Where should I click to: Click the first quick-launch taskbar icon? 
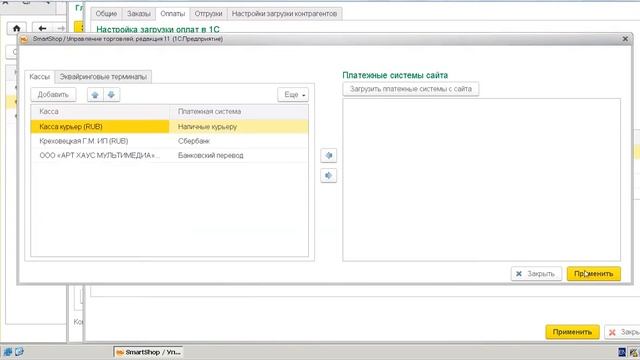(8, 352)
